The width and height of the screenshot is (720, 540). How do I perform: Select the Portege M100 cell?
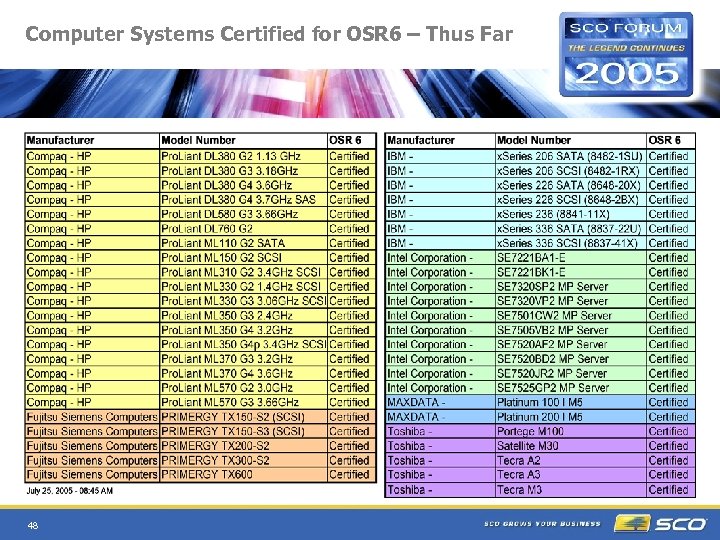pyautogui.click(x=571, y=431)
